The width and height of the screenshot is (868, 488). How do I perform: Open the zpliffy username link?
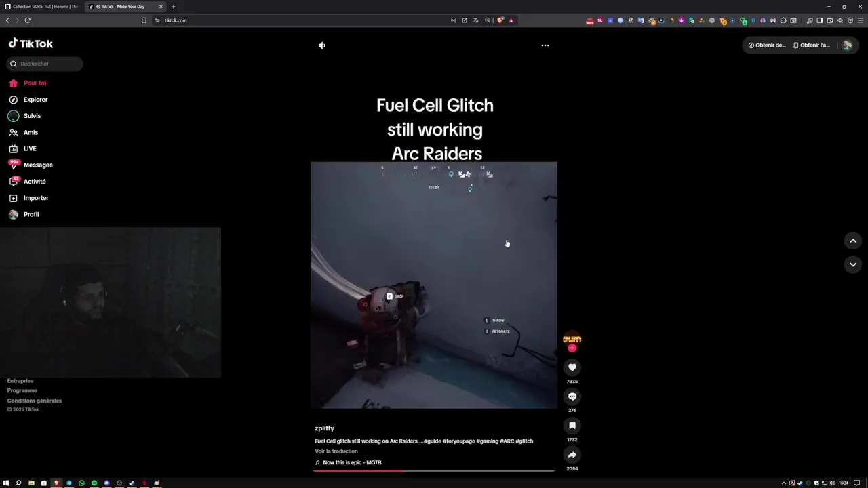(x=324, y=428)
